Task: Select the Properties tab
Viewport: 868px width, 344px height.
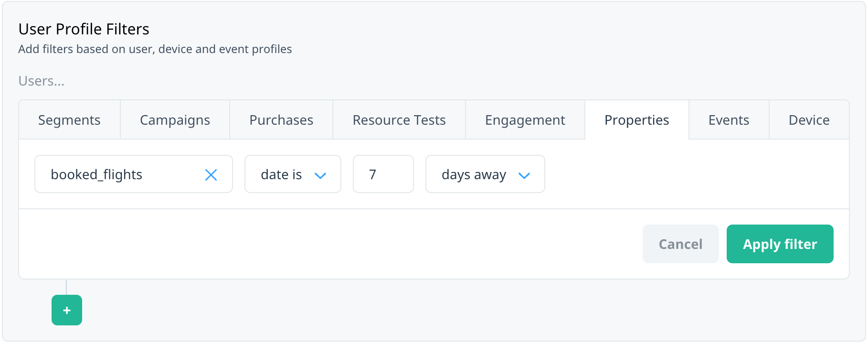Action: click(x=637, y=120)
